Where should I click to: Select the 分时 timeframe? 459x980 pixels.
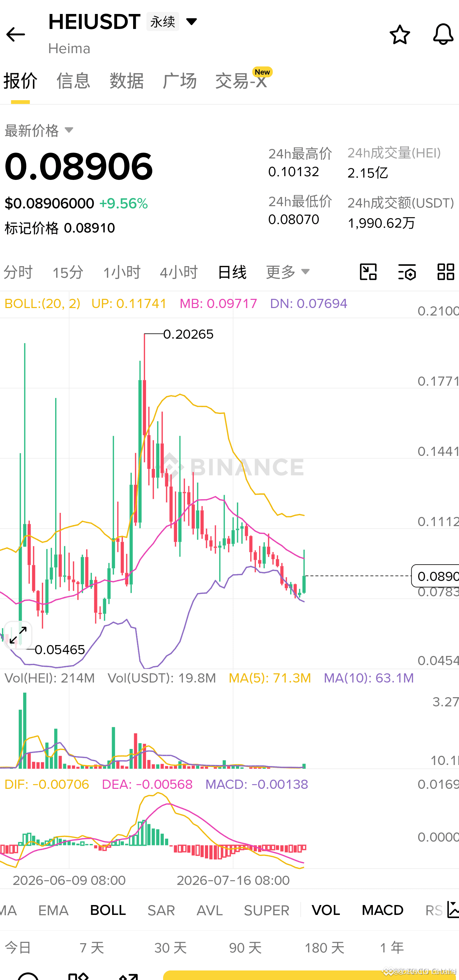18,272
